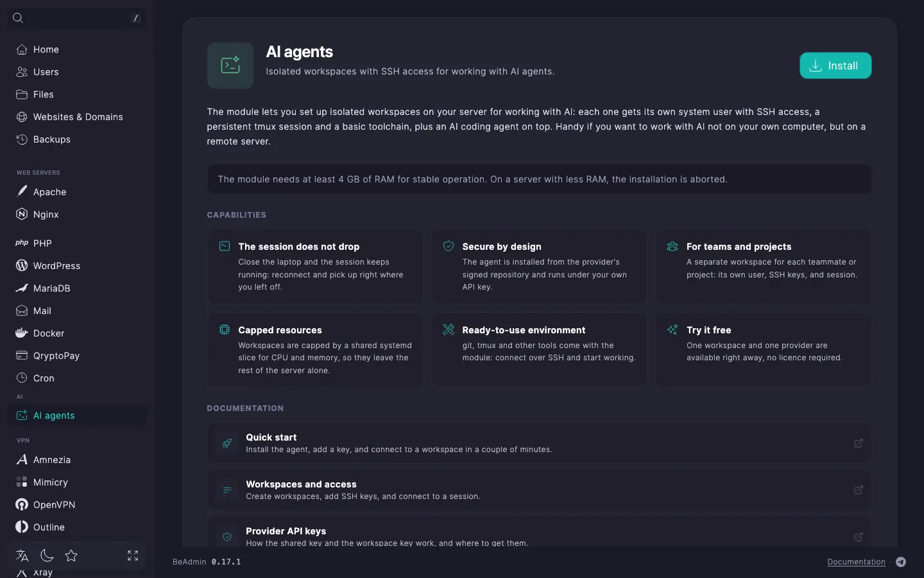Click the Docker whale icon
924x578 pixels.
22,333
